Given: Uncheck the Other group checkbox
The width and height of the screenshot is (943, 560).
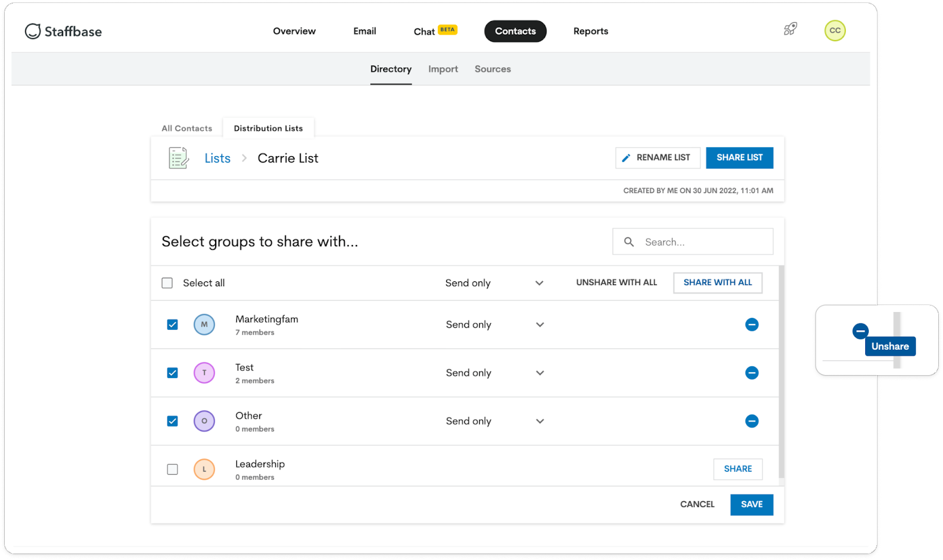Looking at the screenshot, I should pyautogui.click(x=172, y=421).
